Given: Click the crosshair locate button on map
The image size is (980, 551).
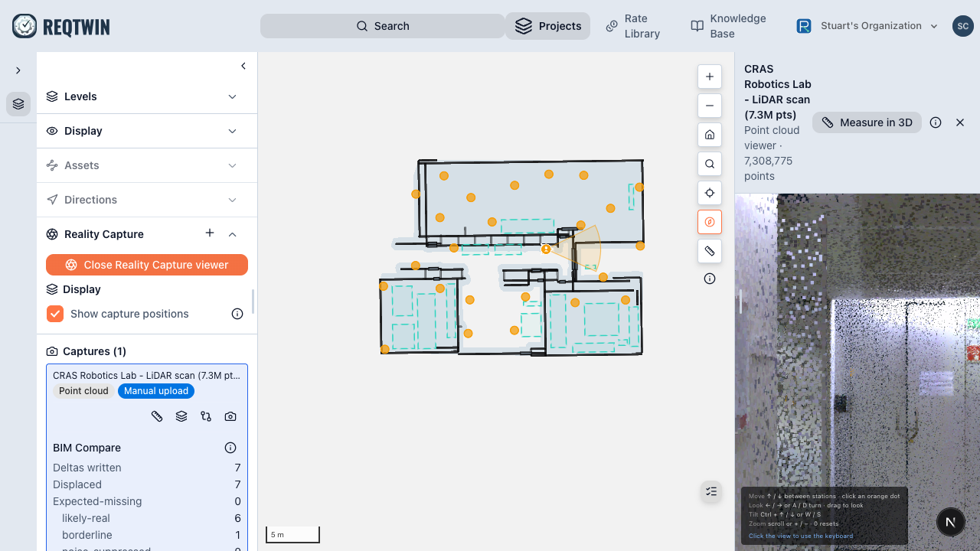Looking at the screenshot, I should [710, 193].
